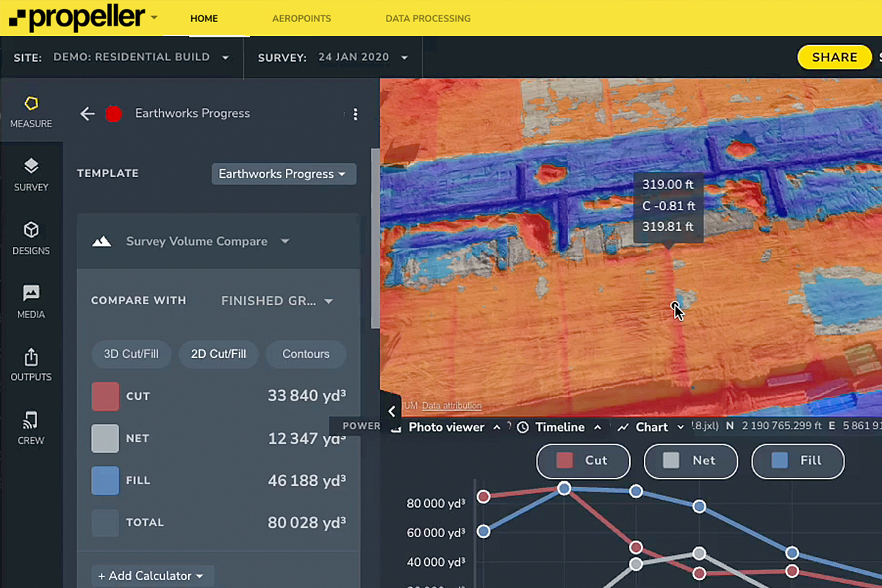Click the 40 000 yd³ axis label
The image size is (882, 588).
click(x=436, y=562)
